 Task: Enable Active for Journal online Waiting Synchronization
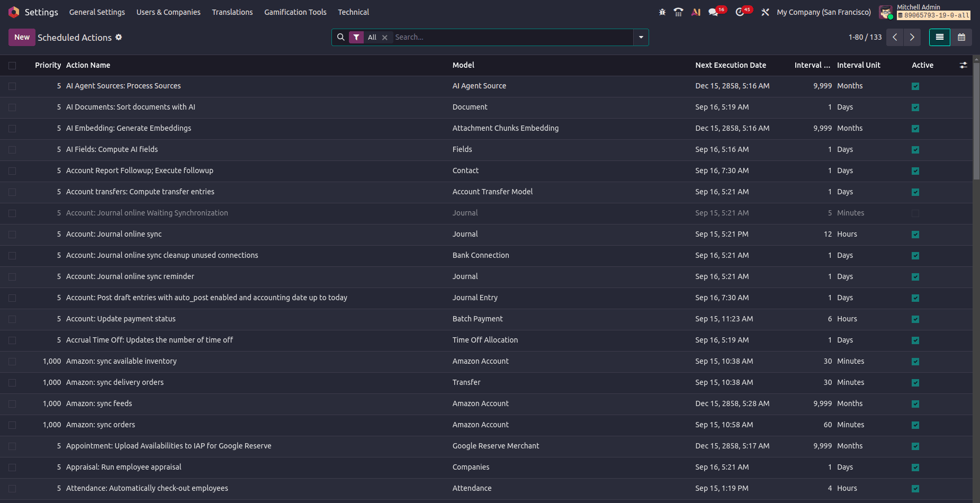(915, 213)
